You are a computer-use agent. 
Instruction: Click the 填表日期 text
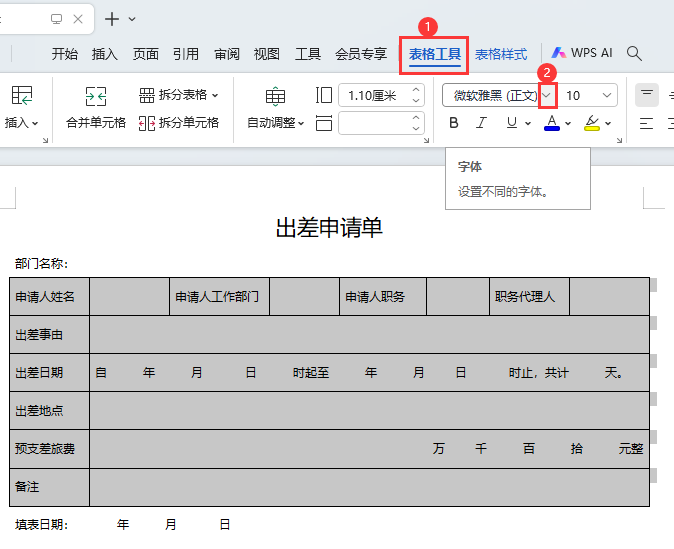tap(41, 524)
